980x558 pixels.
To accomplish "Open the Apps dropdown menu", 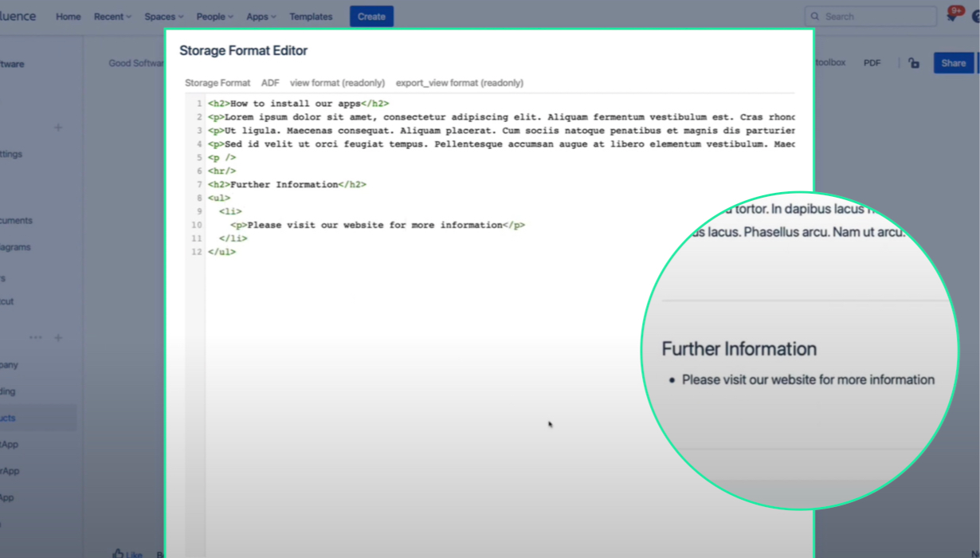I will pyautogui.click(x=261, y=16).
